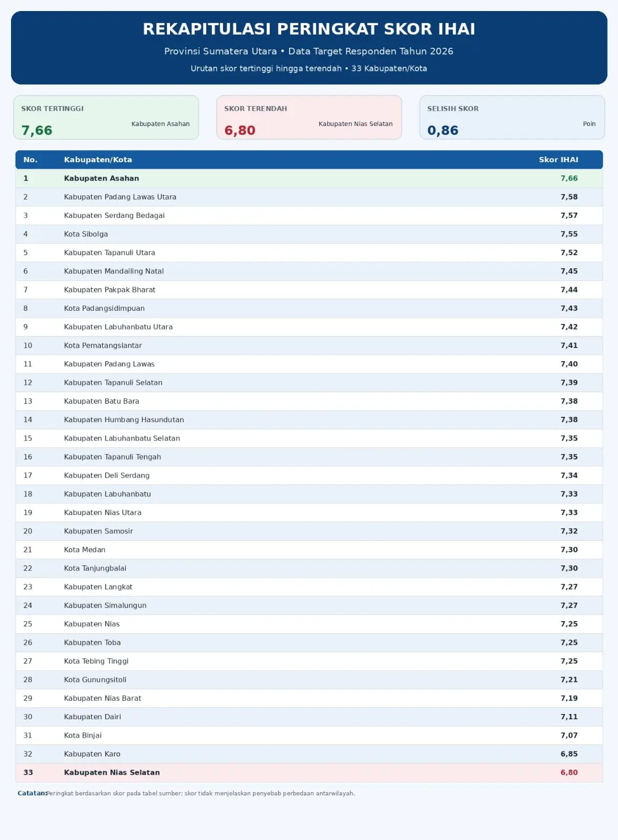Click the "Kota Sibolga" entry

[86, 234]
